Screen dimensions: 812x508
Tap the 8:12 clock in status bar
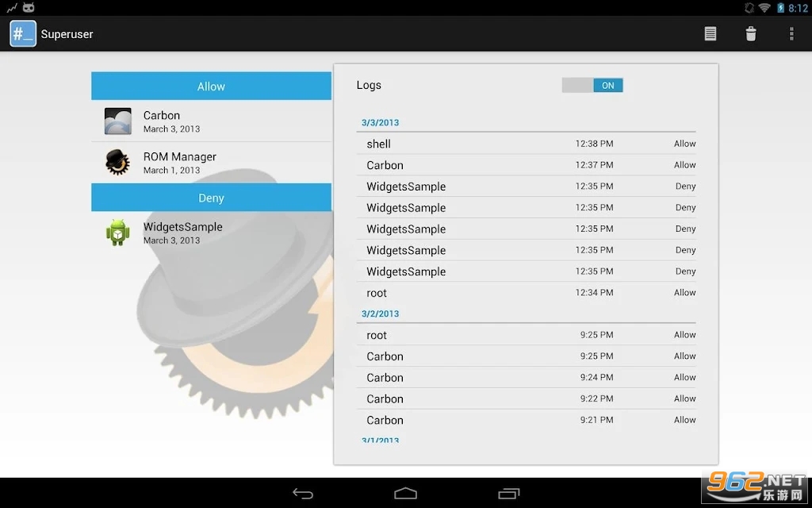click(x=798, y=8)
